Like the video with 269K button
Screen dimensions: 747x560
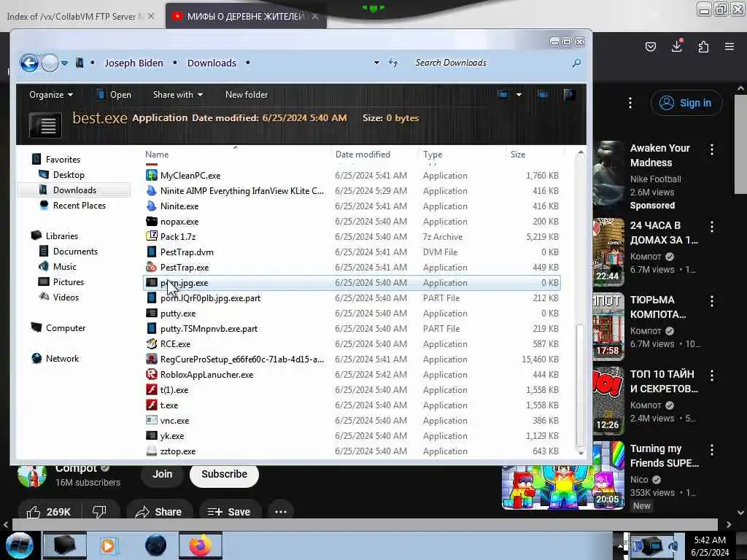[49, 512]
